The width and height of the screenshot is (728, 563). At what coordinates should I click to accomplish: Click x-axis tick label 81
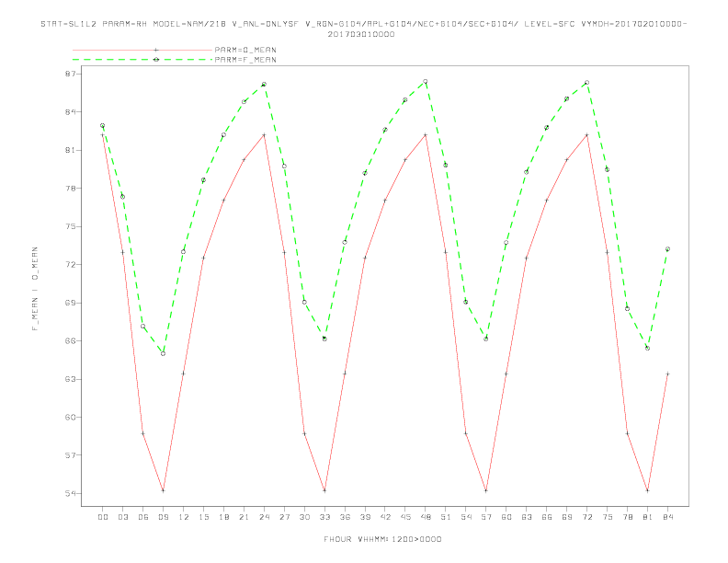(648, 517)
